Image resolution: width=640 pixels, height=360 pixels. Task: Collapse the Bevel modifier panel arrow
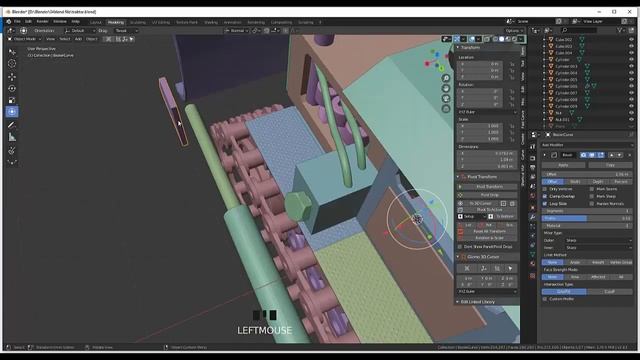(545, 155)
